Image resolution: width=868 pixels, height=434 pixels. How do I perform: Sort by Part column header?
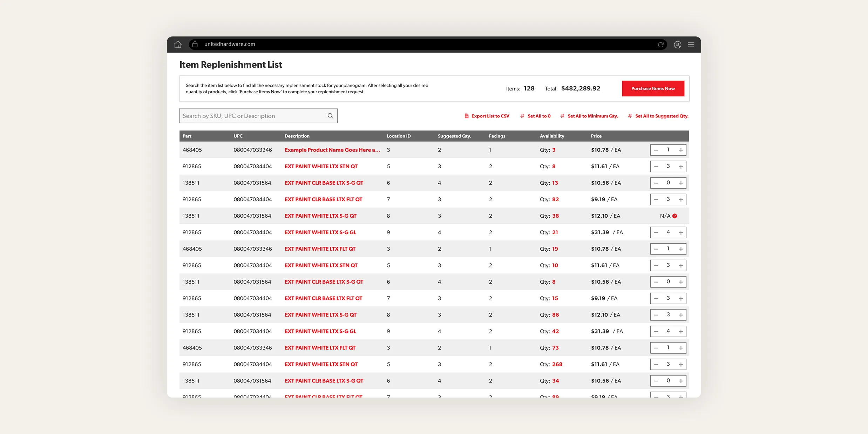tap(187, 136)
